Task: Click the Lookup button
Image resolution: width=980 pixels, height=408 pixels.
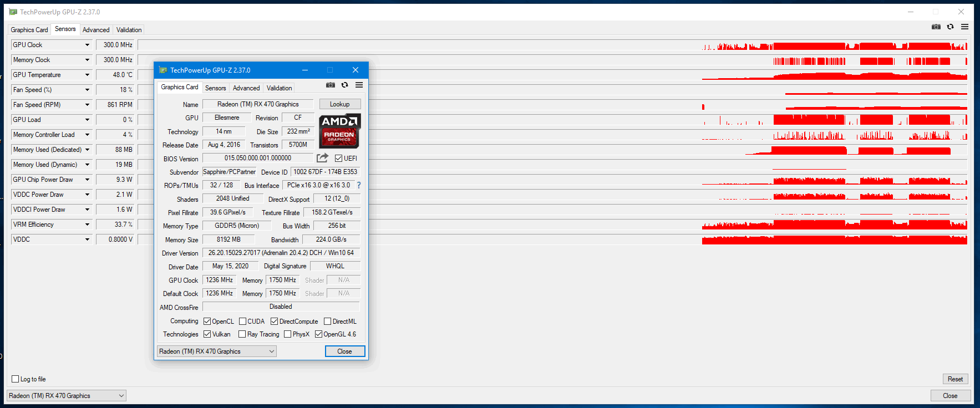Action: (340, 104)
